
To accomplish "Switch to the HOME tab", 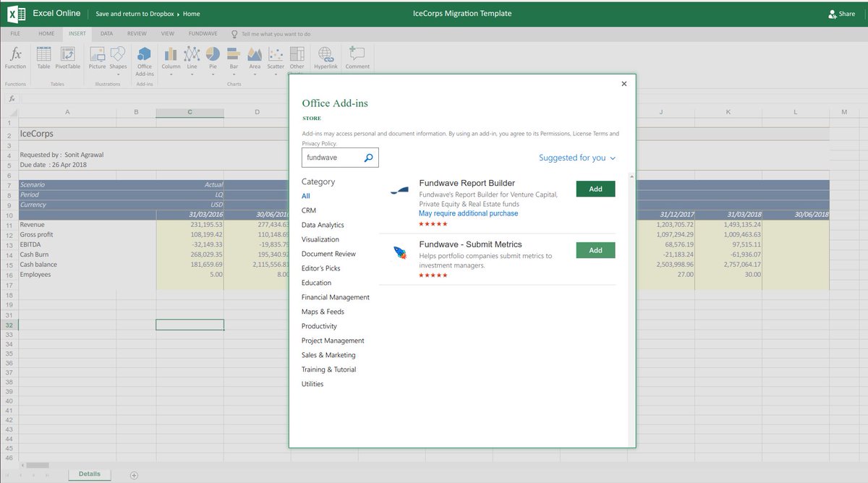I will pos(46,34).
